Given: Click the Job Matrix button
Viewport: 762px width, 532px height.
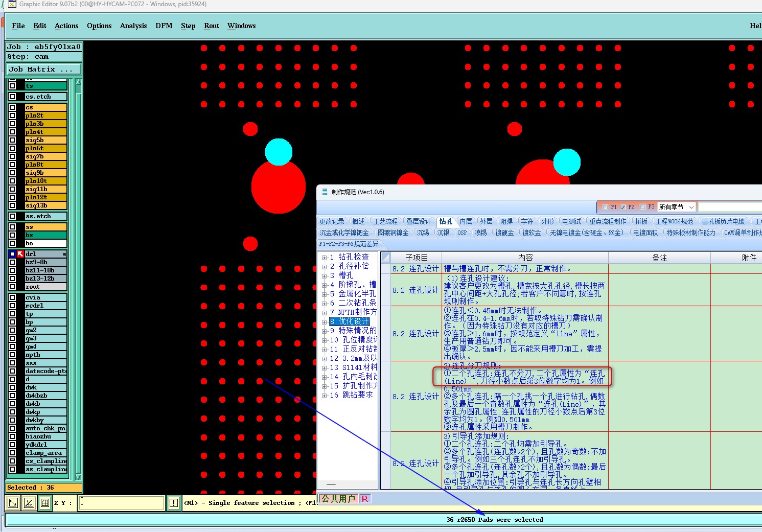Looking at the screenshot, I should (44, 69).
